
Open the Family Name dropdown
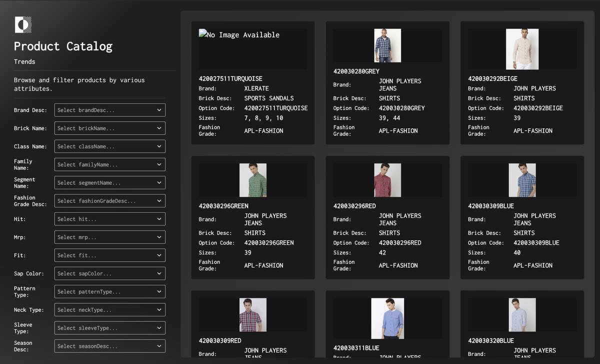coord(109,164)
